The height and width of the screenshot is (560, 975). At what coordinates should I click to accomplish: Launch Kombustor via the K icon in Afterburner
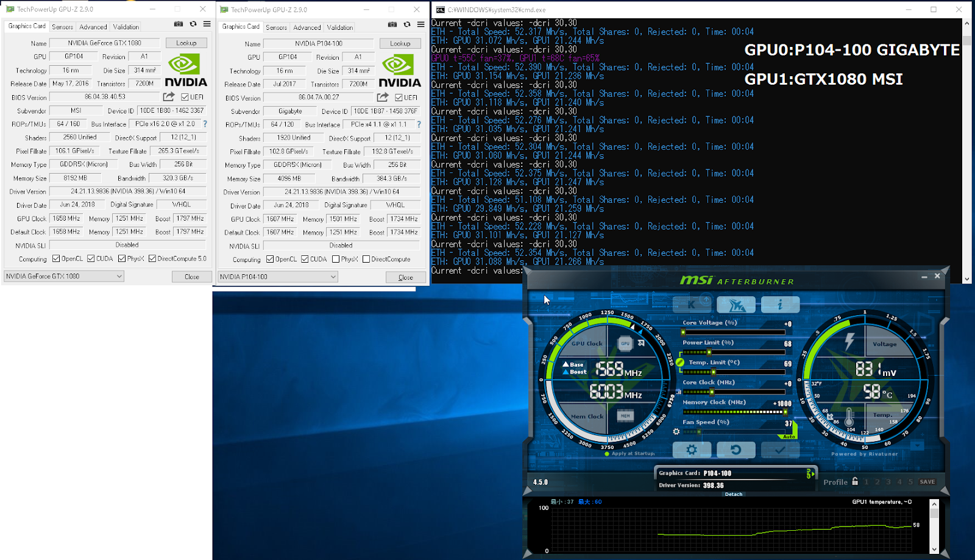click(x=692, y=304)
